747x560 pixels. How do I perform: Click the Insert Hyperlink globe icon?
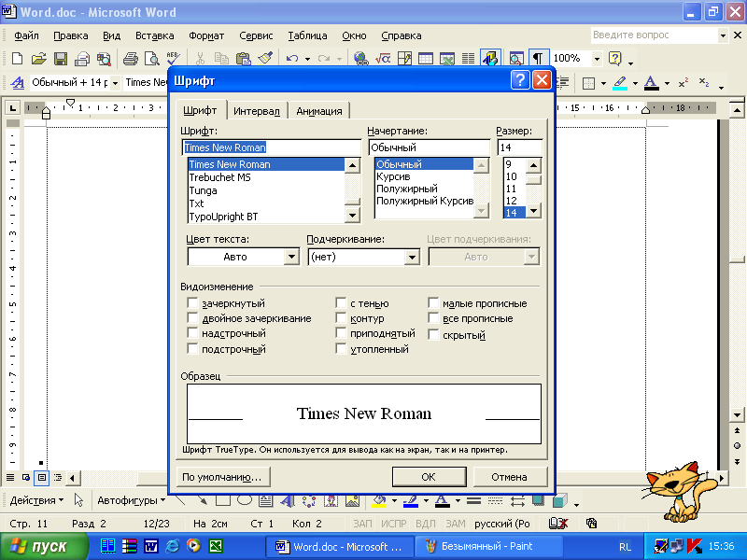(360, 59)
